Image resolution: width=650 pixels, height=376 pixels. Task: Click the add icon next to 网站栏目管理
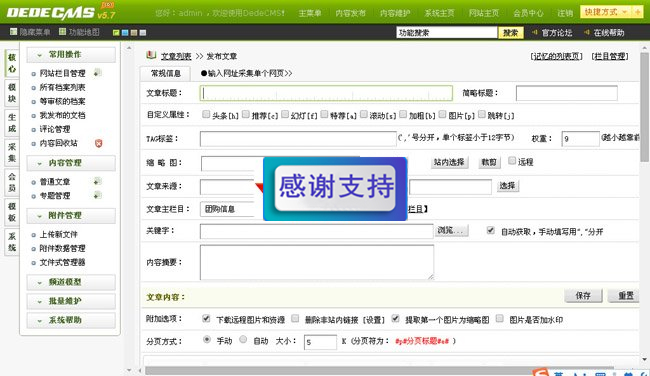(97, 73)
